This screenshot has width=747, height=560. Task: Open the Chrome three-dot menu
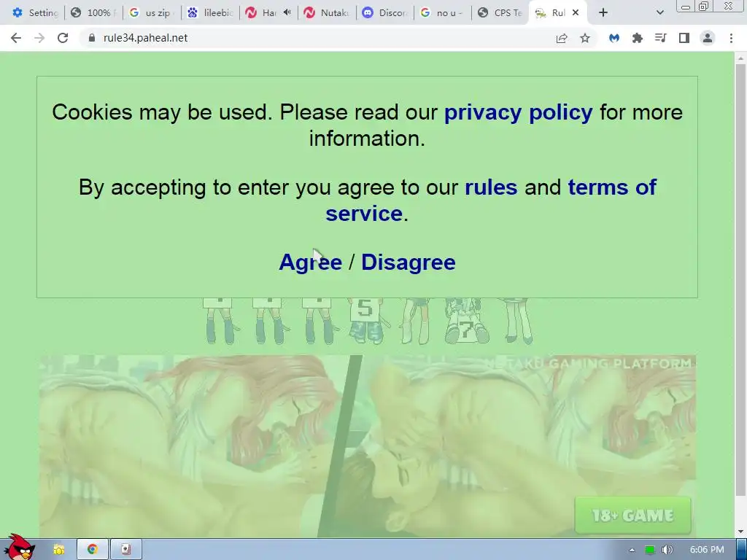731,38
